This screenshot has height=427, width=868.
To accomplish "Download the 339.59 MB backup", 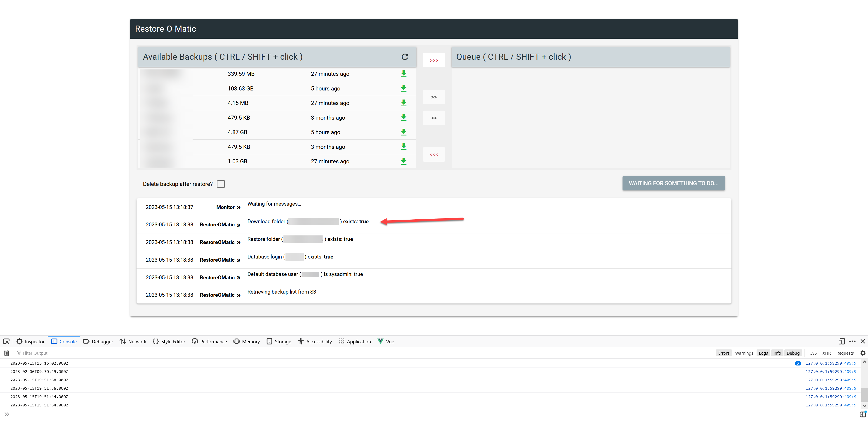I will 403,74.
